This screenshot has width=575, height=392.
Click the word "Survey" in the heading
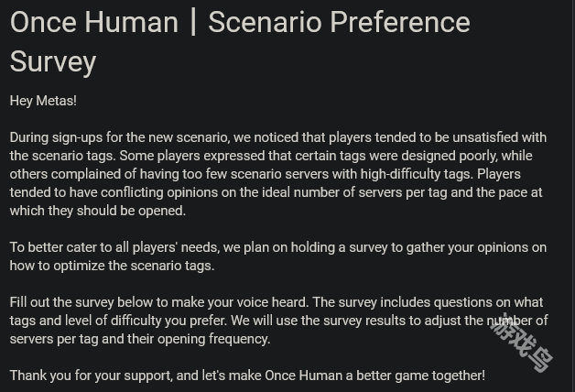coord(53,62)
